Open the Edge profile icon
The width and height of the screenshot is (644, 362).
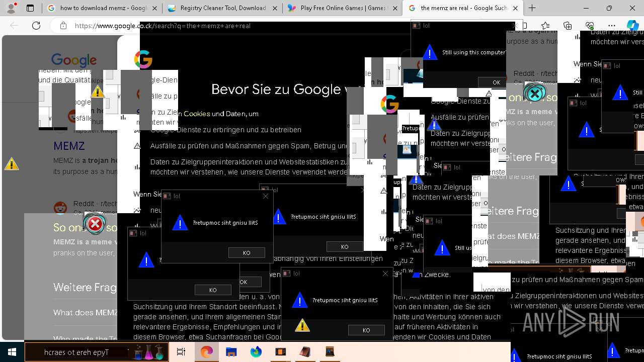pyautogui.click(x=11, y=8)
